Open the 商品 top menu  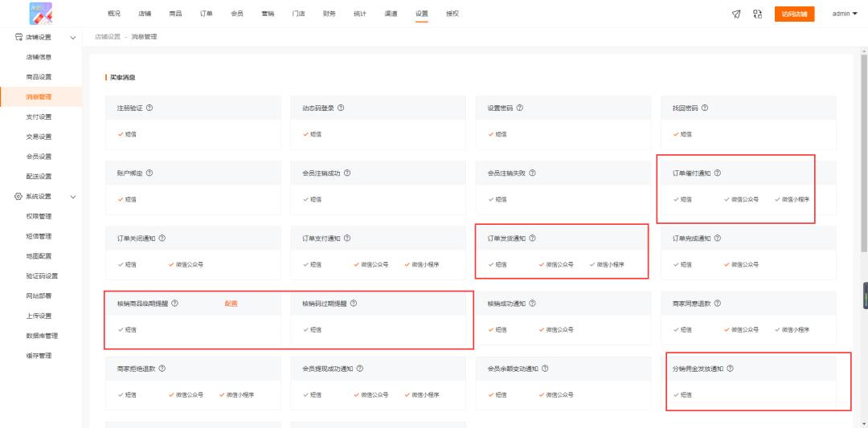[x=175, y=14]
